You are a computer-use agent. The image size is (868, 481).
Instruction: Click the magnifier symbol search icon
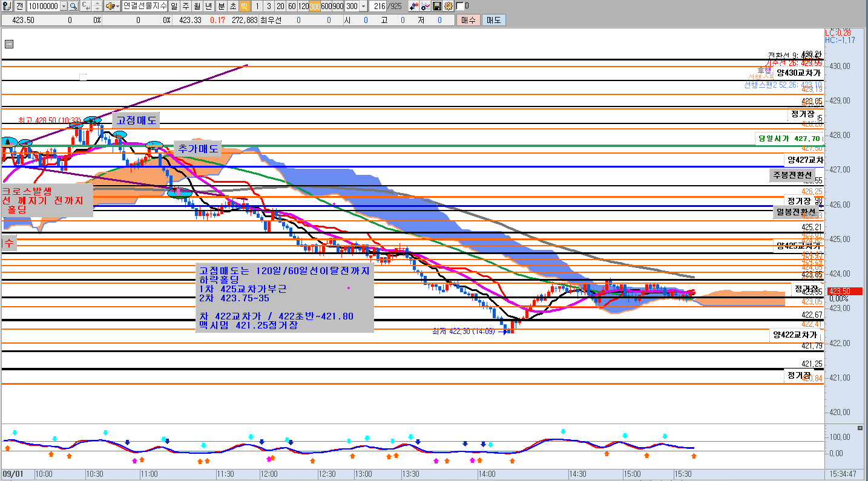click(x=73, y=6)
